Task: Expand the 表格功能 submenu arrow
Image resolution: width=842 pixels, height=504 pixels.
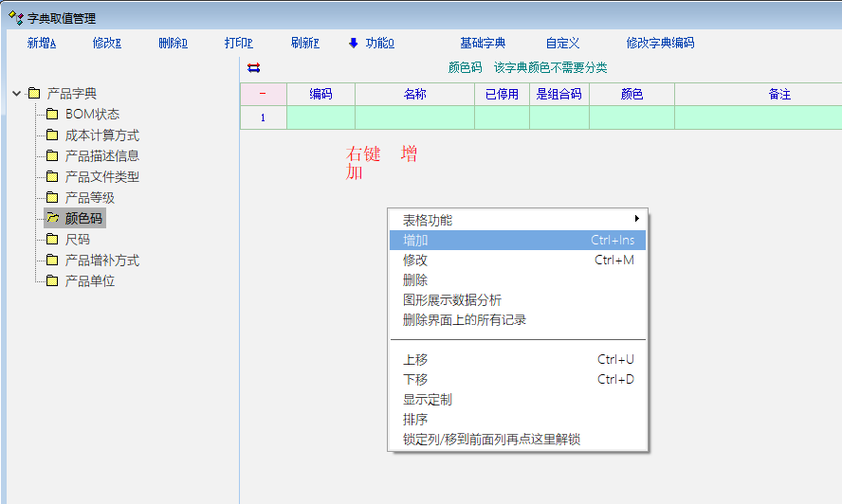Action: pos(636,219)
